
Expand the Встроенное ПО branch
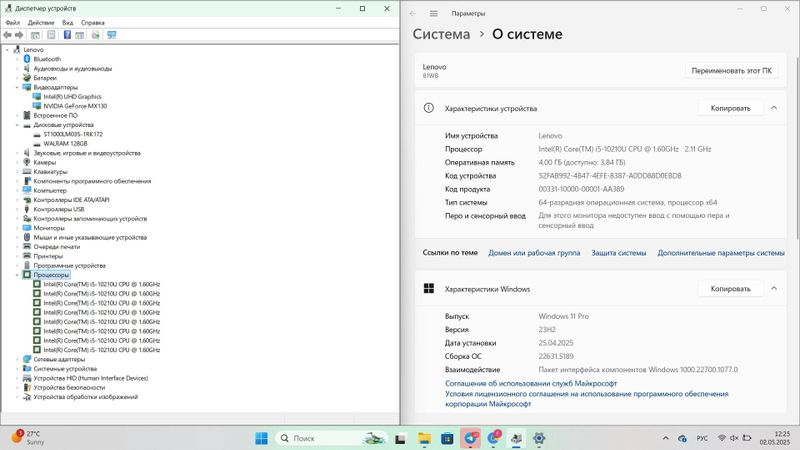17,115
